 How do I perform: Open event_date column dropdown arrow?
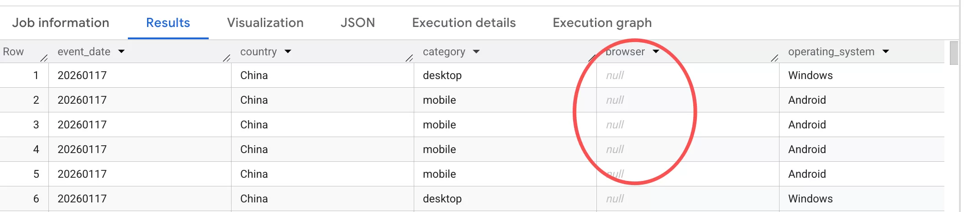(121, 52)
